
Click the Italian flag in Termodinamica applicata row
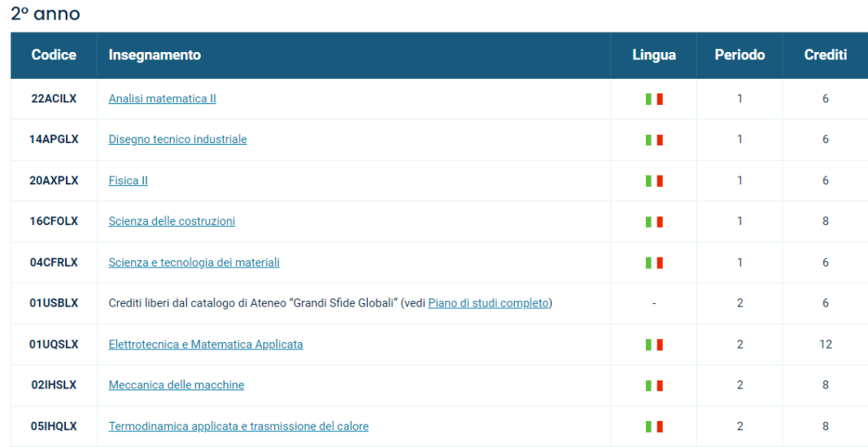coord(654,427)
